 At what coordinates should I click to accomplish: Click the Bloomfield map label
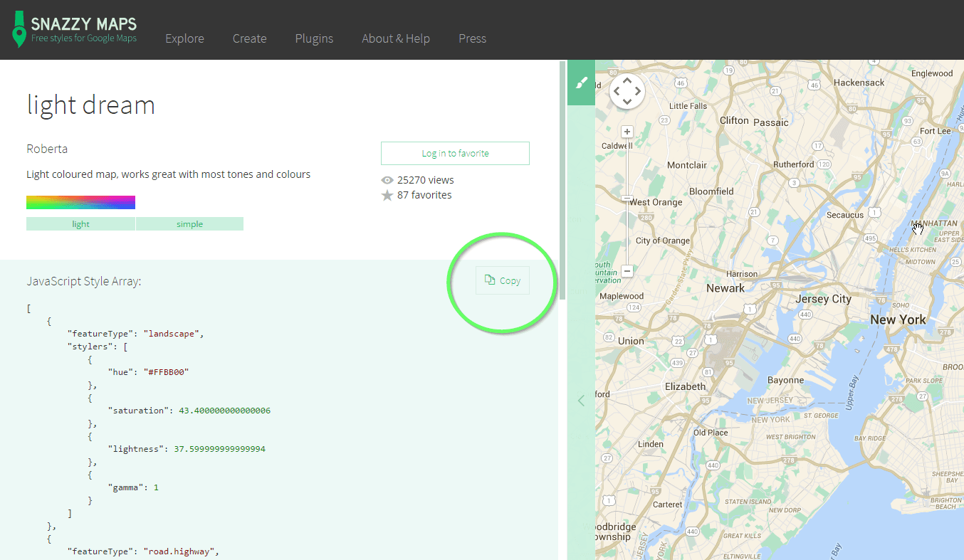click(x=711, y=191)
